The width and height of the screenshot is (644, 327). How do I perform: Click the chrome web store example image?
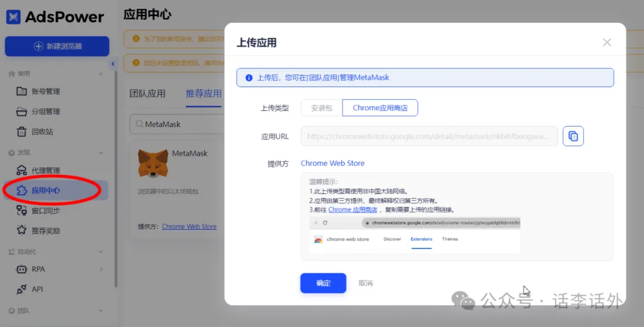click(x=415, y=235)
